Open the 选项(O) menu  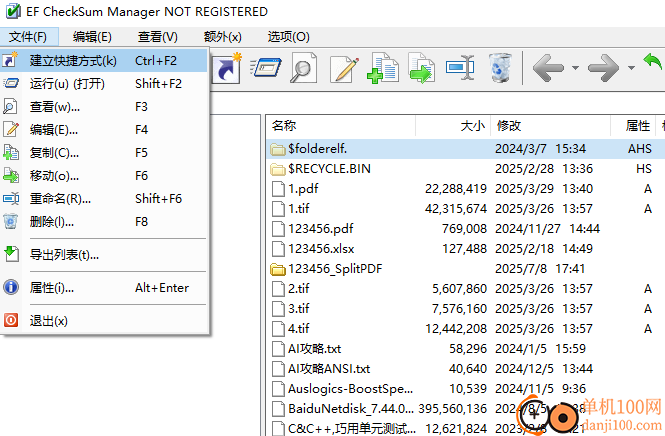288,37
